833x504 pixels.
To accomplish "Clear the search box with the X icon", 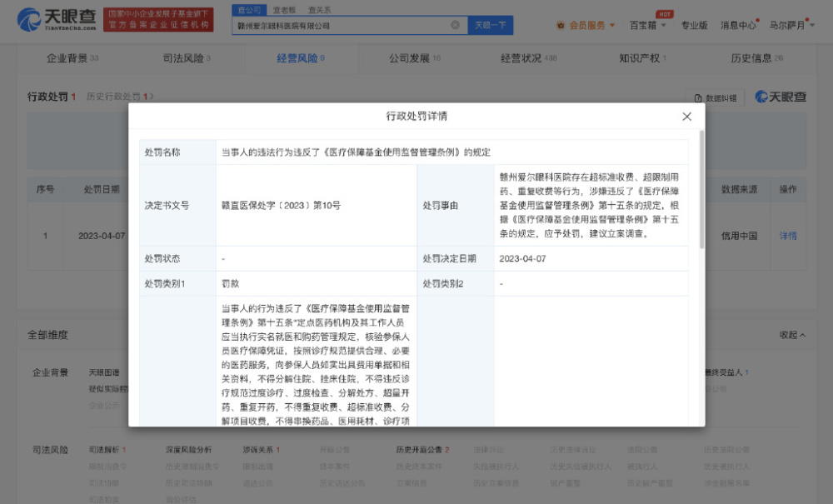I will click(455, 25).
